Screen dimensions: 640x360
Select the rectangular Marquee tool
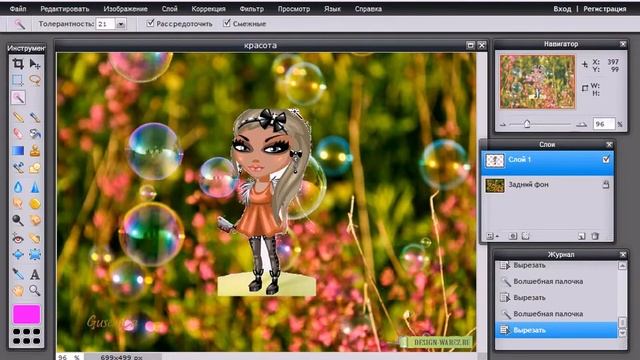[x=18, y=80]
